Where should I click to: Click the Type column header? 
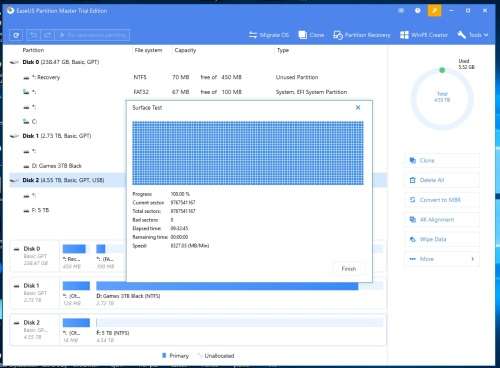pyautogui.click(x=283, y=50)
